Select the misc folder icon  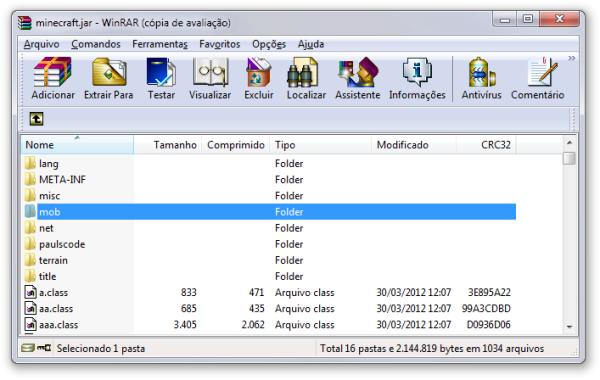click(x=30, y=196)
